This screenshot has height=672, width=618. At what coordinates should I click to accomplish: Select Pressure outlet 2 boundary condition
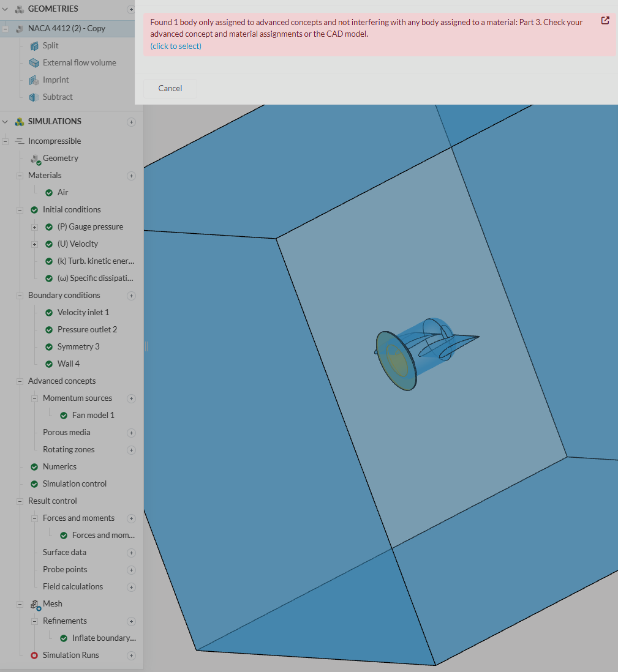coord(87,329)
